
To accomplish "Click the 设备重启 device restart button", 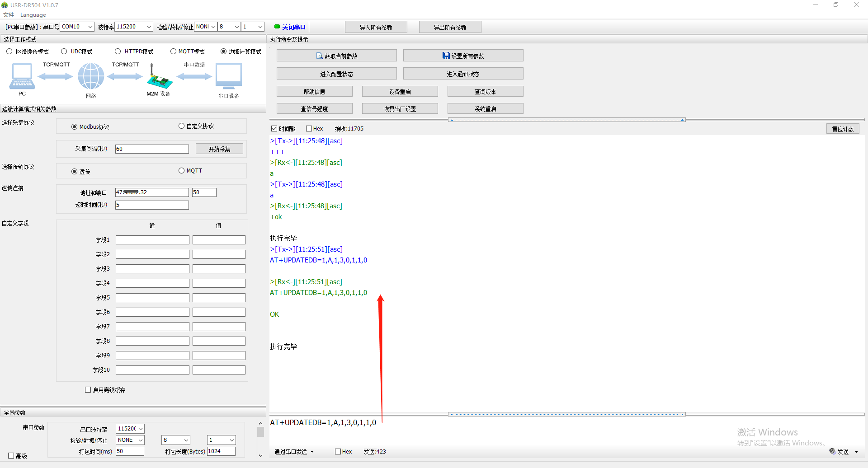I will [400, 92].
